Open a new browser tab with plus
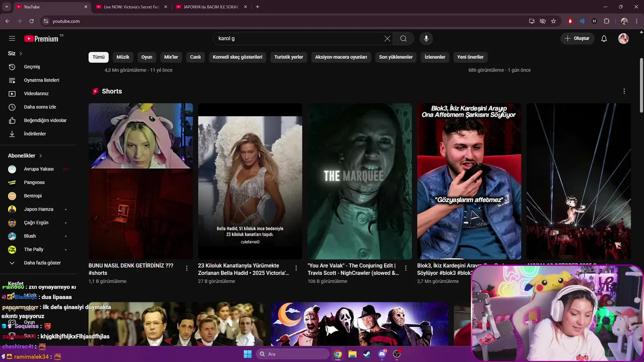 tap(258, 7)
